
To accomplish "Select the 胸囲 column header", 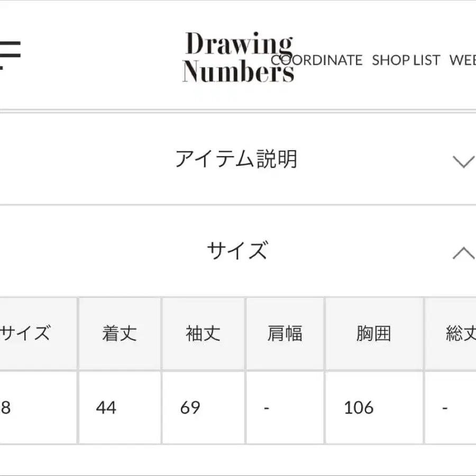I will click(x=373, y=334).
